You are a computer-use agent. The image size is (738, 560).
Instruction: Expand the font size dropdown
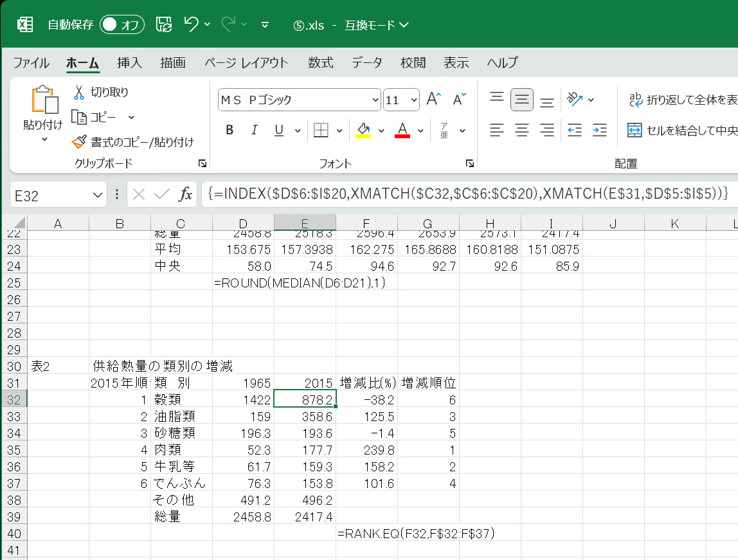(413, 100)
